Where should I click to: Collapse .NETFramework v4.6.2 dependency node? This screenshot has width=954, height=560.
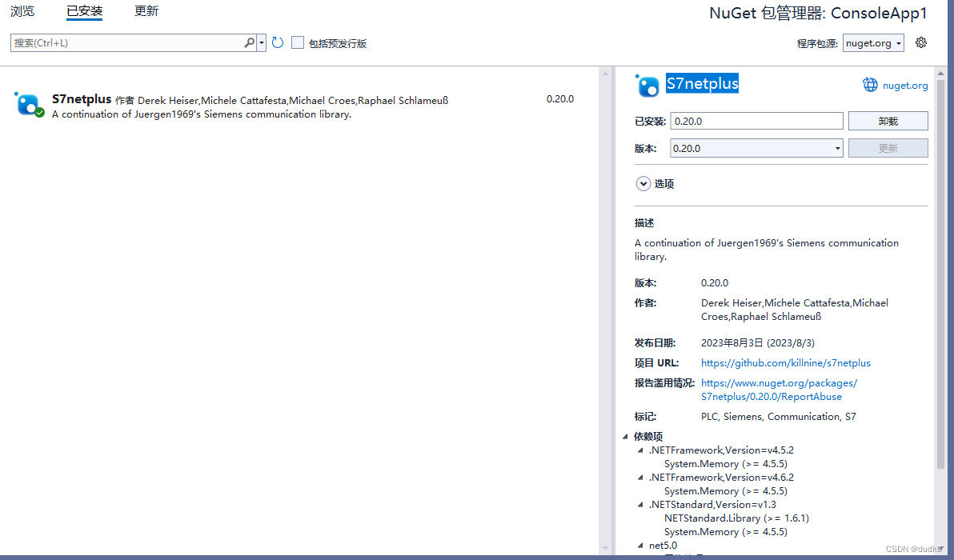coord(640,478)
